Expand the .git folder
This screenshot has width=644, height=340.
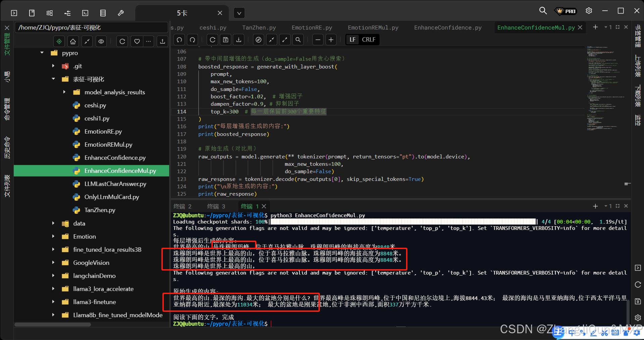53,66
